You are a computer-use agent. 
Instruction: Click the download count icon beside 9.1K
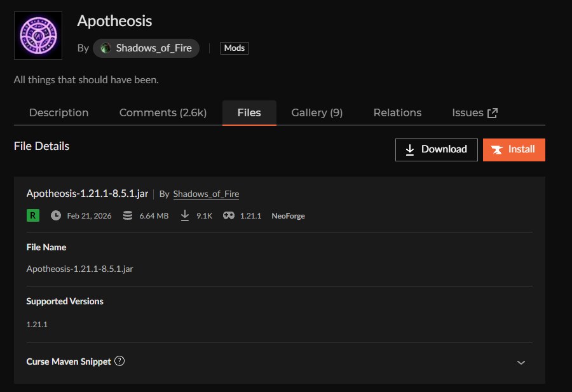point(185,216)
